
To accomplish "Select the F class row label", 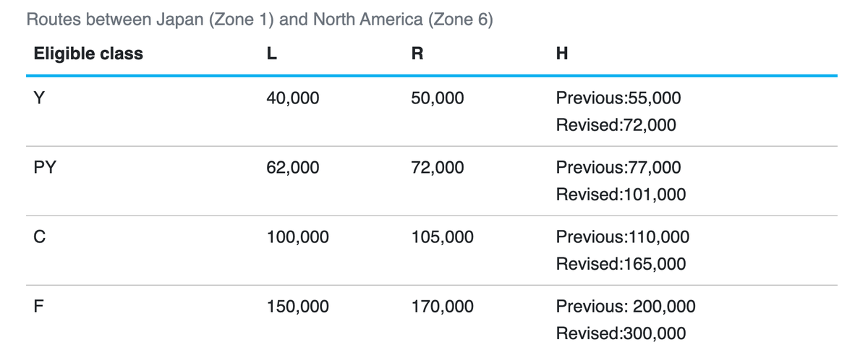I will tap(39, 307).
